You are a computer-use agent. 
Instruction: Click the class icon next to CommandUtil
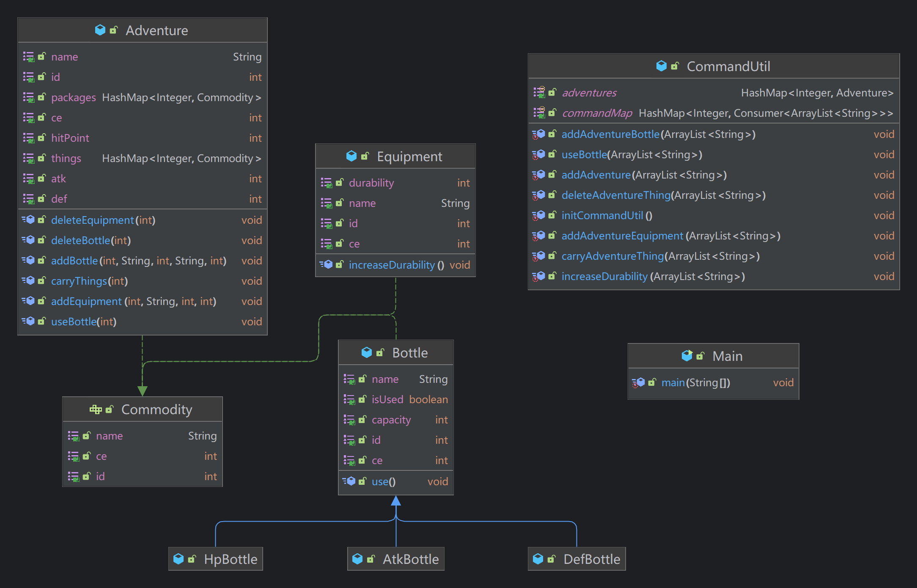pos(661,66)
